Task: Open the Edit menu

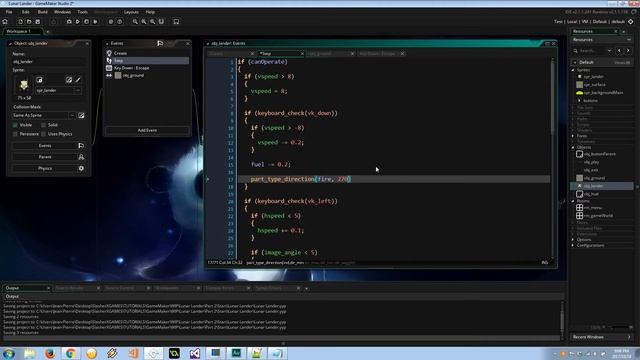Action: 26,12
